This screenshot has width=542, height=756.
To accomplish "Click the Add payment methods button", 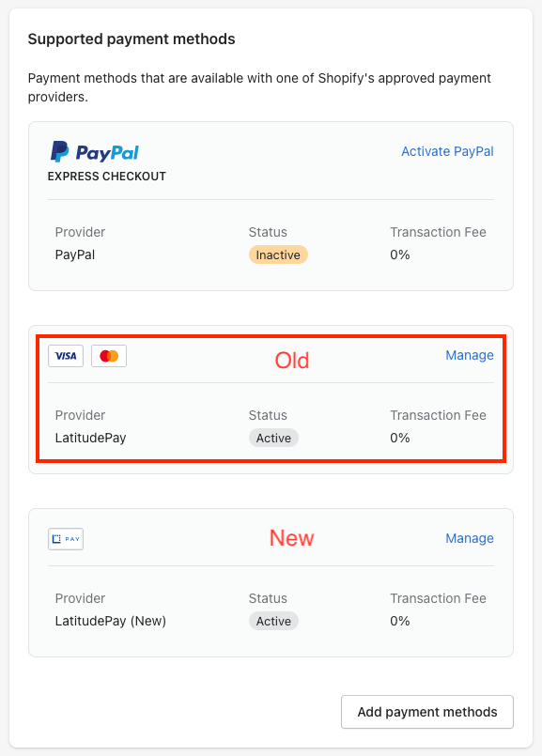I will [x=427, y=712].
